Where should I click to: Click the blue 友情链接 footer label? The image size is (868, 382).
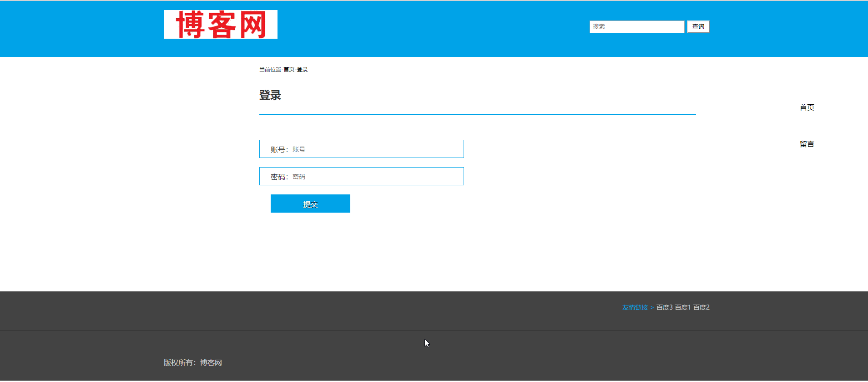pos(635,308)
